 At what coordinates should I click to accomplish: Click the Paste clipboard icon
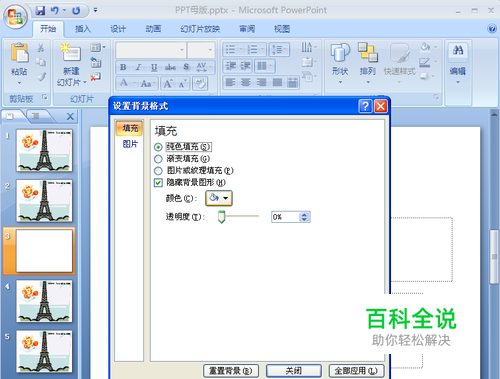pyautogui.click(x=20, y=53)
